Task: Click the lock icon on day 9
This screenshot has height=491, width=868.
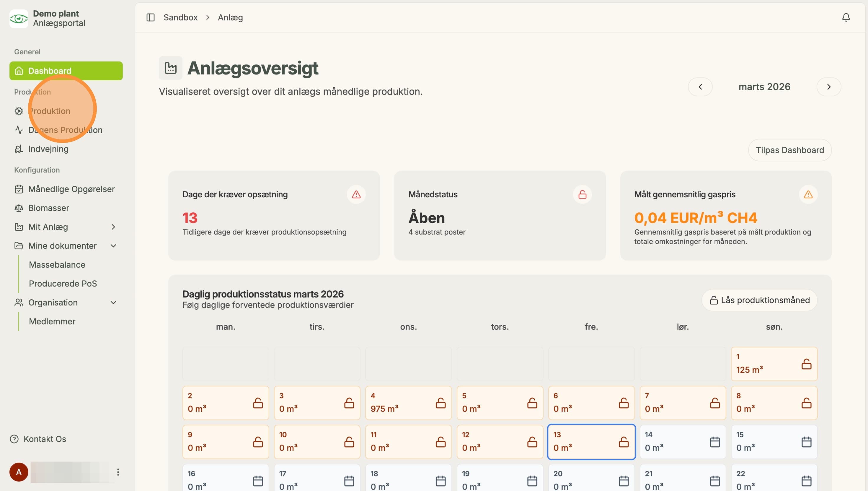Action: coord(258,442)
